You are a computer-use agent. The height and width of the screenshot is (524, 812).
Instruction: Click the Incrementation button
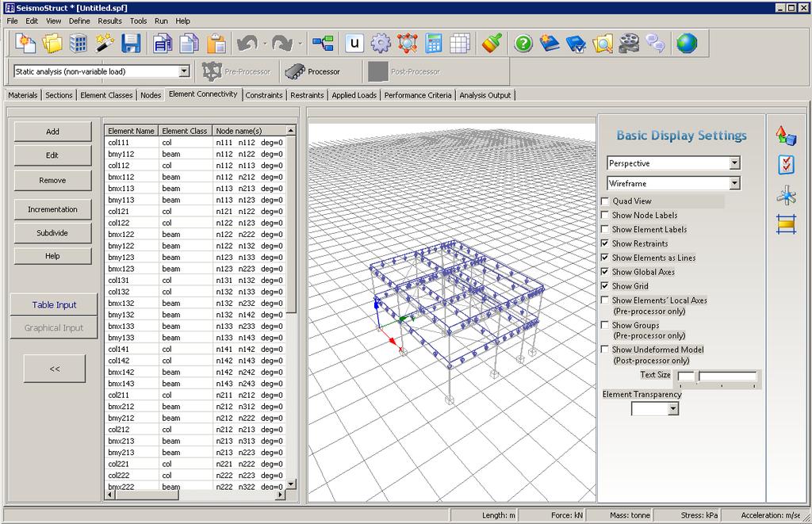pyautogui.click(x=53, y=209)
